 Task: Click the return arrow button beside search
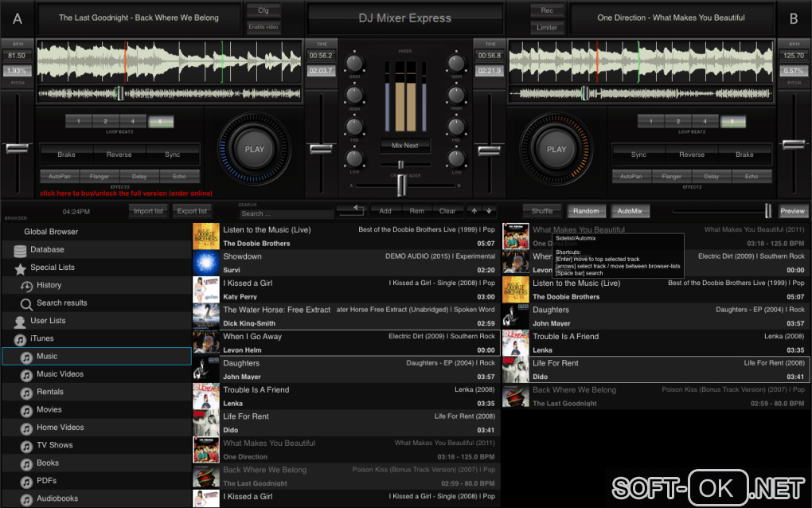pyautogui.click(x=352, y=210)
